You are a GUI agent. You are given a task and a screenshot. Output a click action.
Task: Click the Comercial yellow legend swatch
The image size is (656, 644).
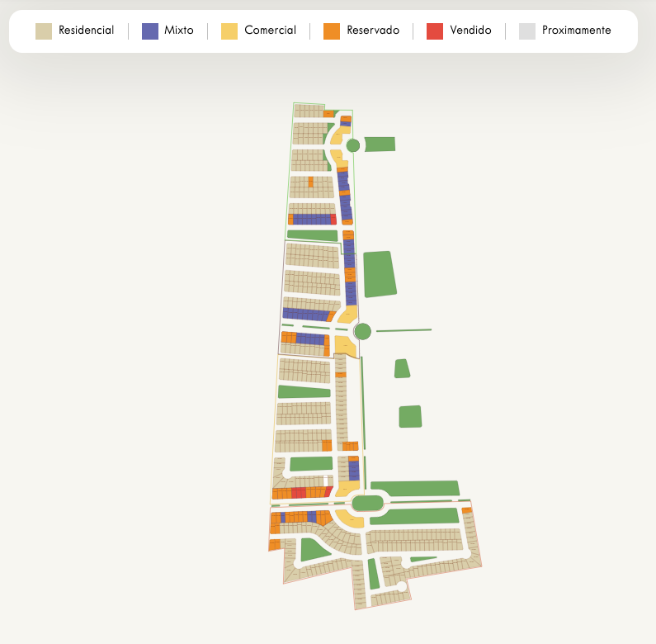click(229, 31)
